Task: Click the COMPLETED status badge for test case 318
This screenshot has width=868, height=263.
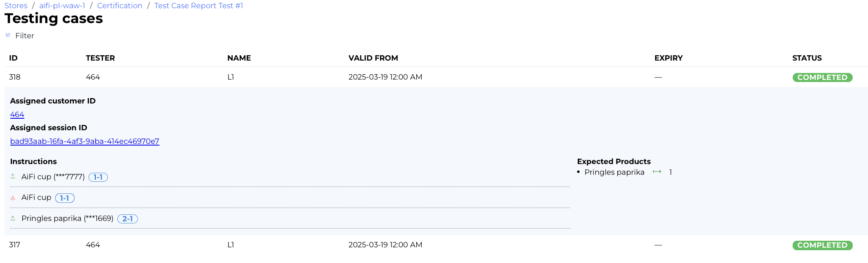Action: coord(822,77)
